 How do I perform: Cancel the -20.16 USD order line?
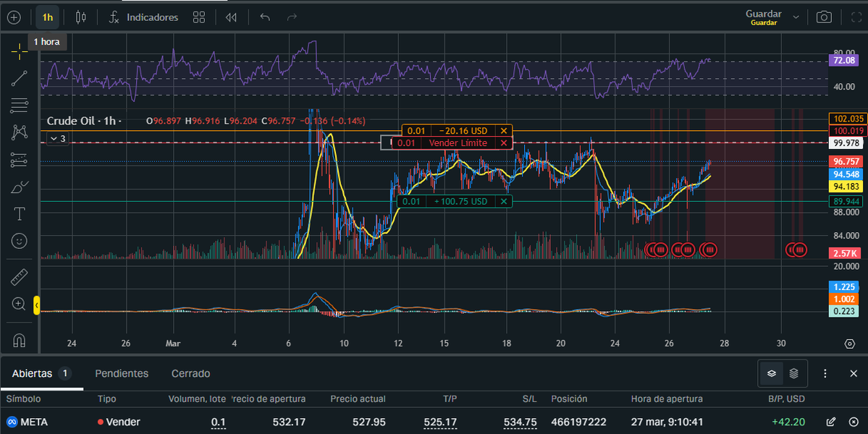(x=504, y=131)
